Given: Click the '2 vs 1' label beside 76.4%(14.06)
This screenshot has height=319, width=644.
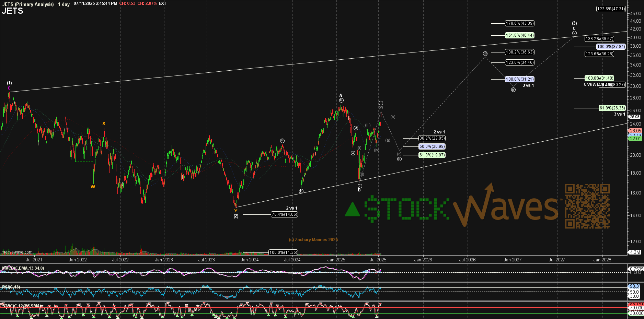Looking at the screenshot, I should tap(292, 208).
